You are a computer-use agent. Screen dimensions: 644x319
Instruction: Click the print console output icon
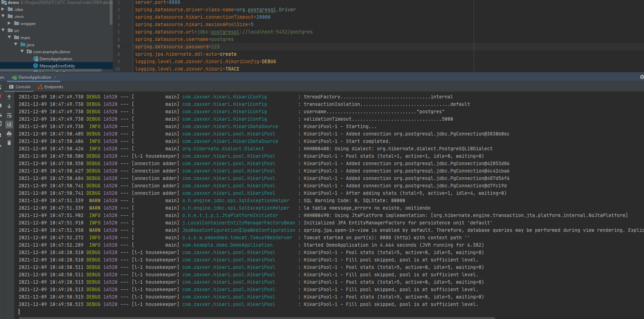(x=9, y=134)
